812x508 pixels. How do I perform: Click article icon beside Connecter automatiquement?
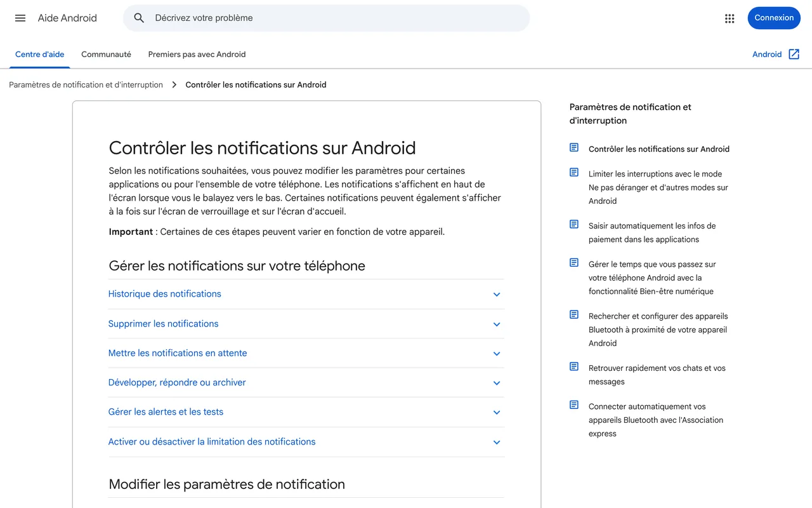tap(574, 405)
